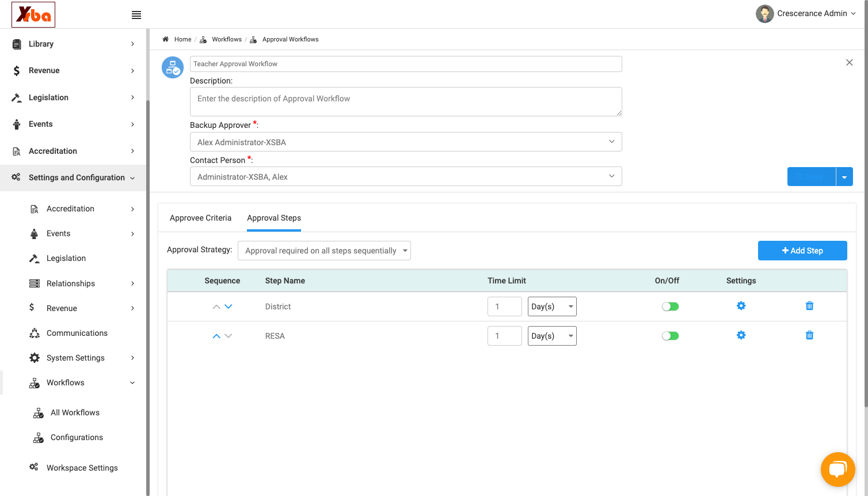Open District time limit unit dropdown
Viewport: 868px width, 496px height.
tap(552, 306)
